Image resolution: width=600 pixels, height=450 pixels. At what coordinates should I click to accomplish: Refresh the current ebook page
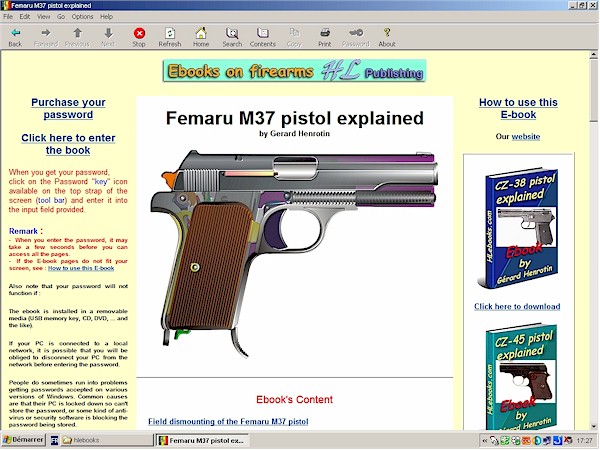(170, 37)
